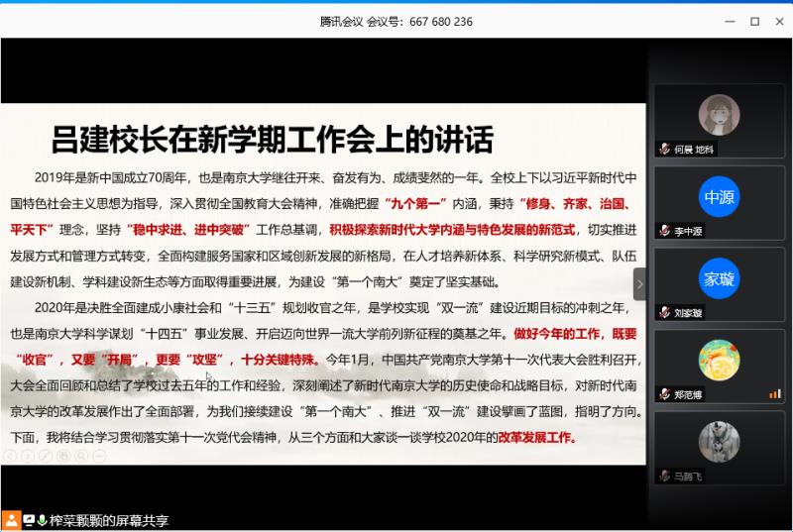Screen dimensions: 793x532
Task: Maximize the 腾讯会议 window
Action: pyautogui.click(x=753, y=21)
